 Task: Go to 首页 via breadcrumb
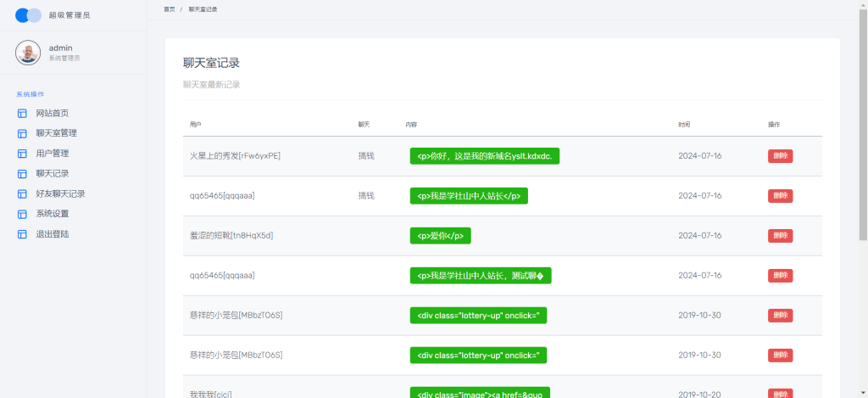pyautogui.click(x=170, y=8)
